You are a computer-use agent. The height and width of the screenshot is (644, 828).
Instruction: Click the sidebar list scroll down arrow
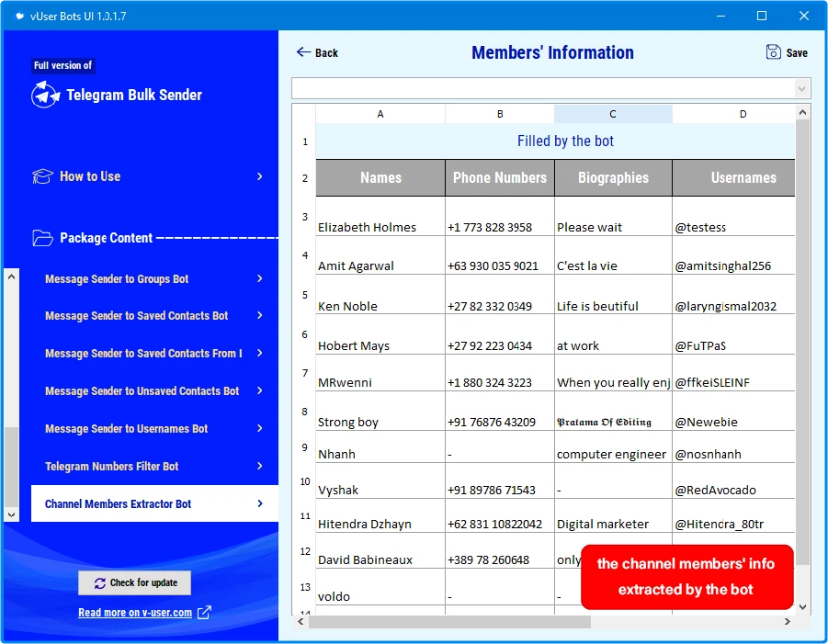[12, 514]
